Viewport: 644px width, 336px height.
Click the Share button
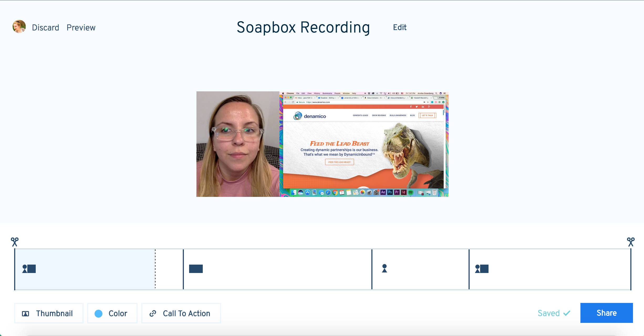(606, 313)
